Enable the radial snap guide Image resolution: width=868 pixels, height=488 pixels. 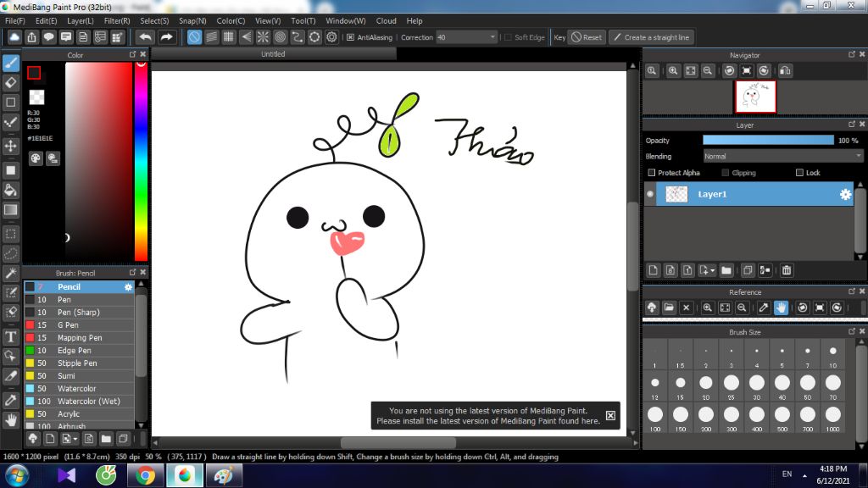[263, 37]
